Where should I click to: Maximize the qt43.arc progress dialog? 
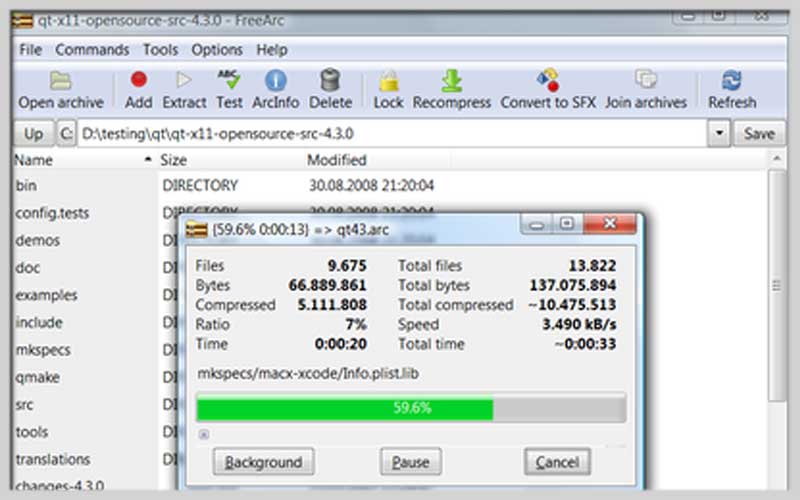click(x=567, y=224)
